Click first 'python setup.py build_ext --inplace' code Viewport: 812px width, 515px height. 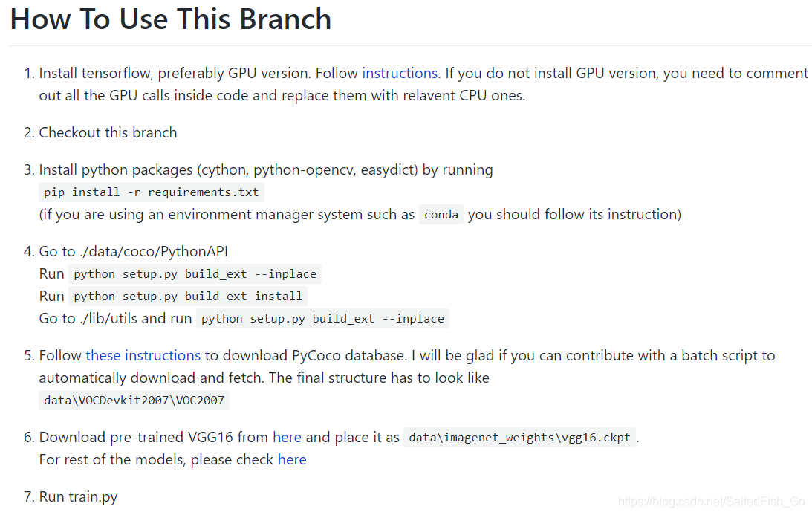[195, 274]
